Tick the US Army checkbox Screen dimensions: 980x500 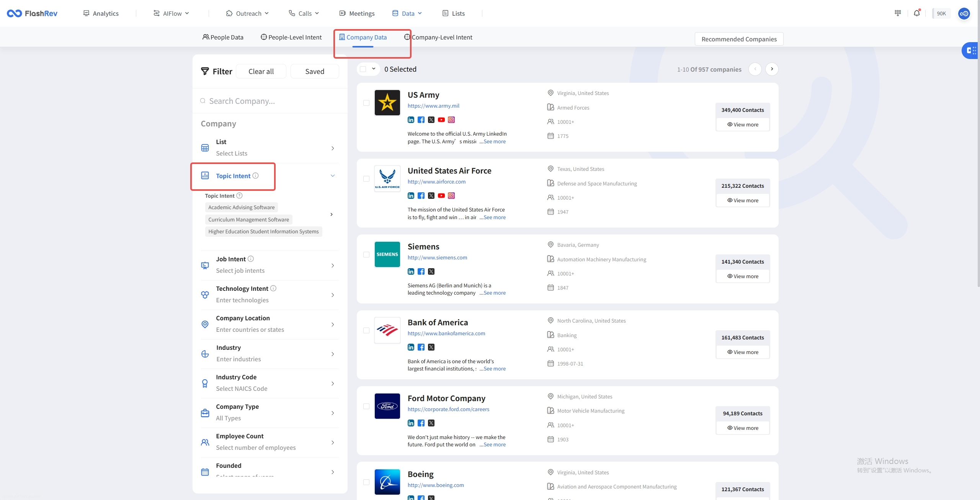[x=366, y=103]
